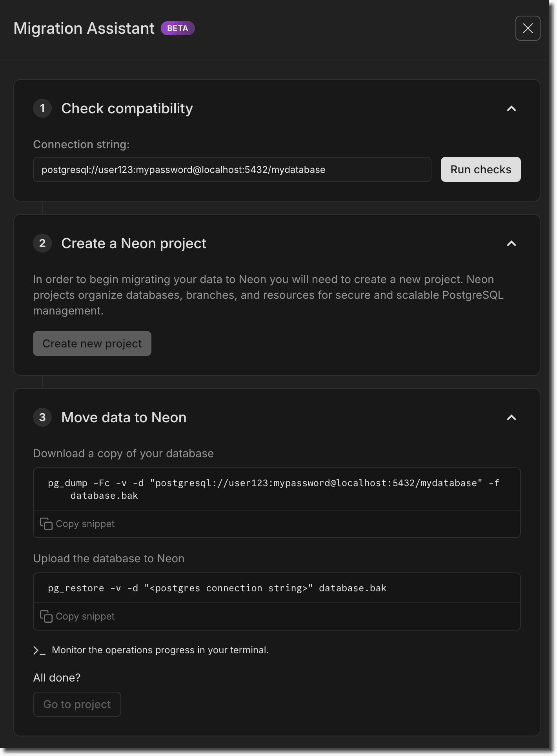Click the copy icon under pg_dump command
The width and height of the screenshot is (557, 756).
46,524
